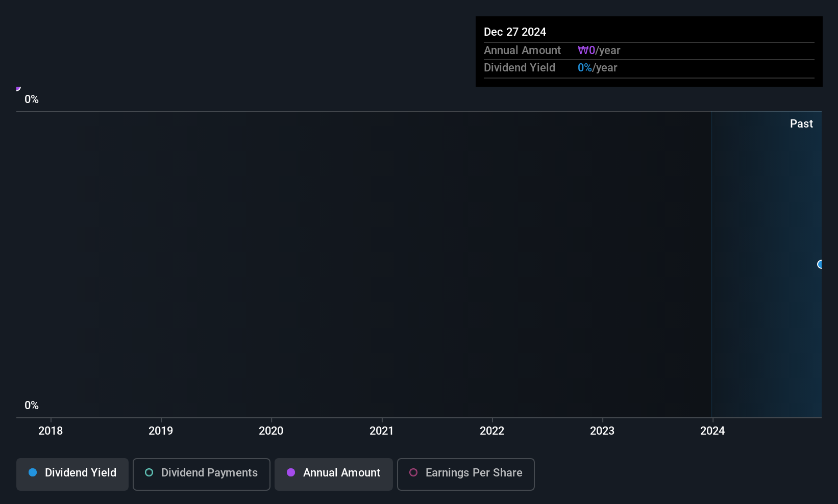Toggle the Annual Amount legend button
This screenshot has width=838, height=504.
click(333, 474)
